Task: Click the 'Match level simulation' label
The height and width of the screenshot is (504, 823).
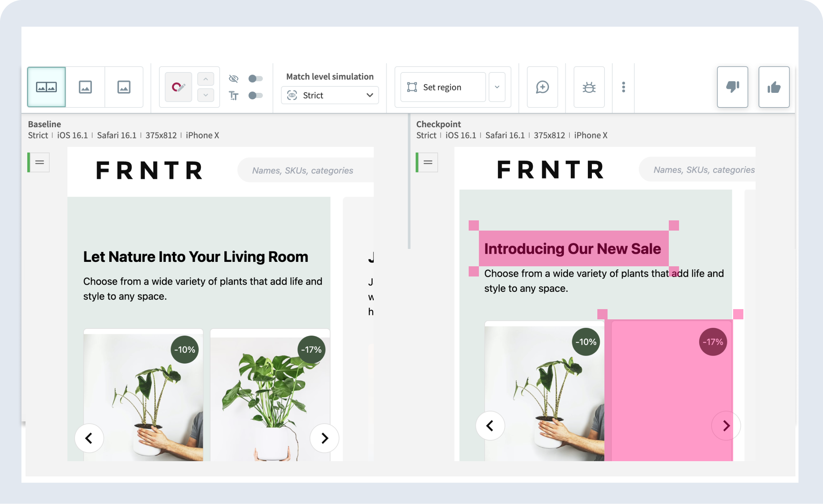Action: click(330, 77)
